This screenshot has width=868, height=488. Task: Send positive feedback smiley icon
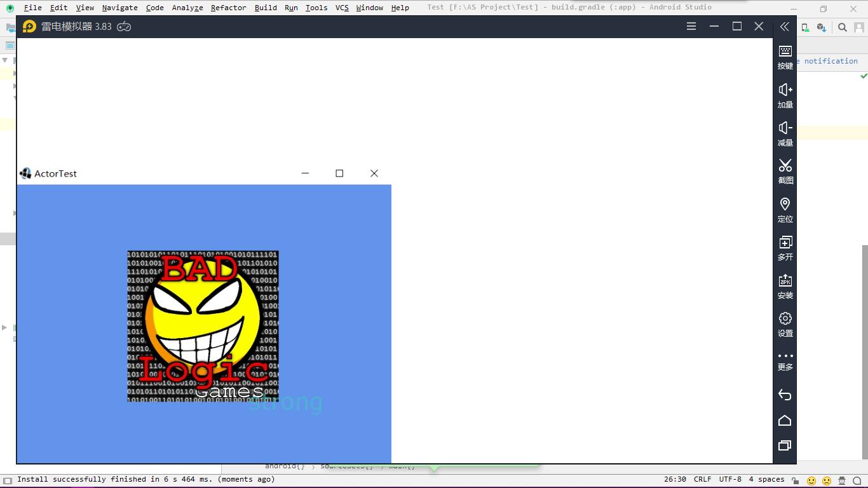[x=811, y=480]
